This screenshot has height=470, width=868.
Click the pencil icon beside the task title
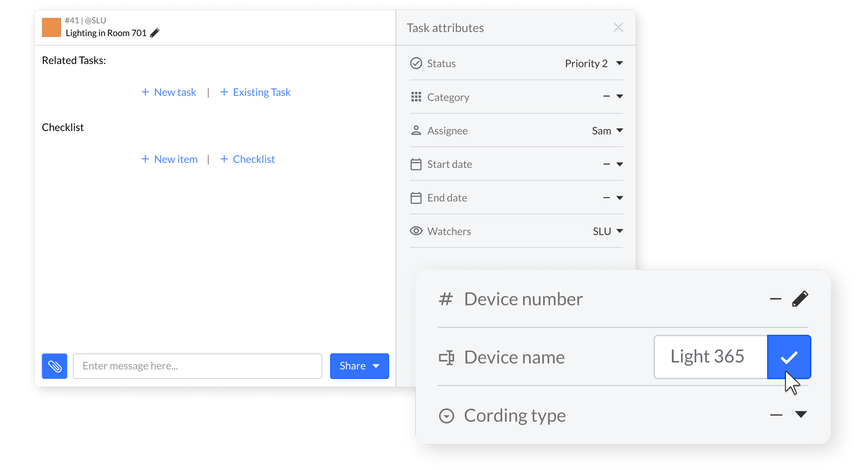tap(155, 33)
